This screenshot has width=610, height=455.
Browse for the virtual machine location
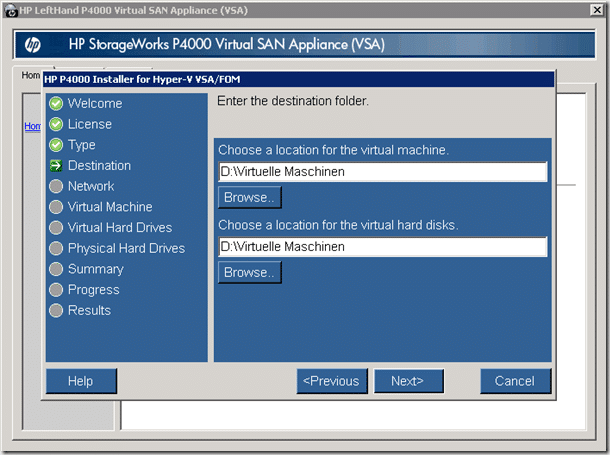pos(250,198)
